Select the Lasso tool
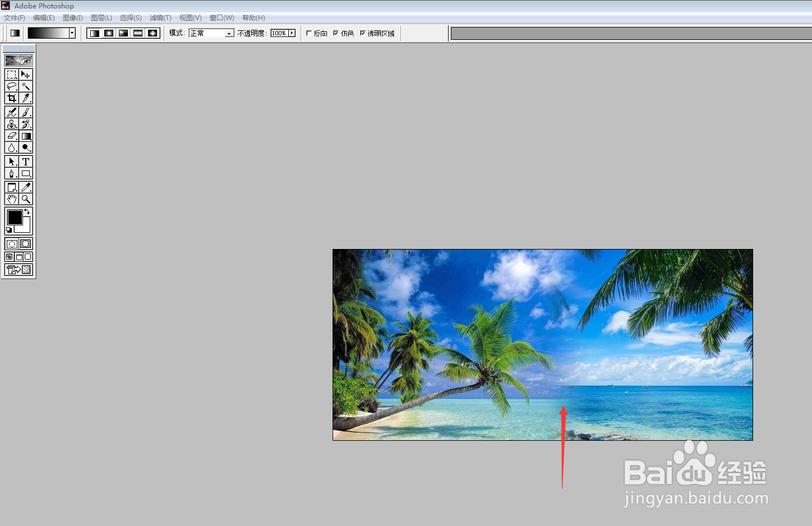812x526 pixels. pyautogui.click(x=12, y=86)
